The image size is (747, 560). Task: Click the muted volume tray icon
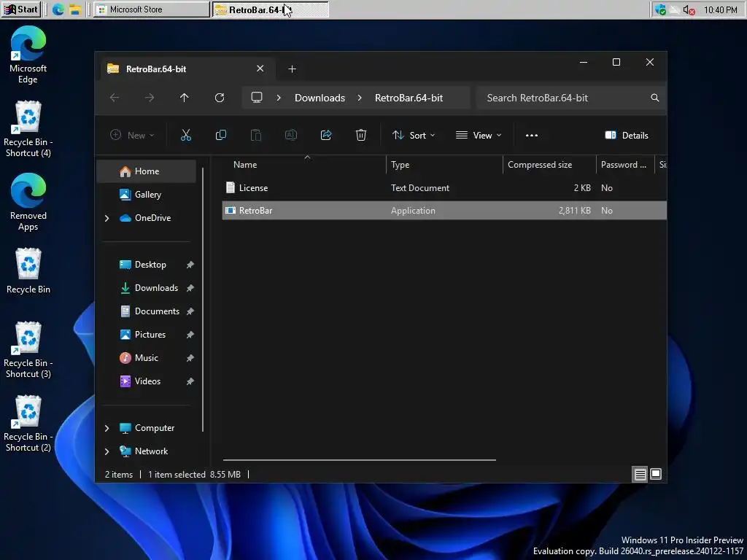[x=689, y=10]
